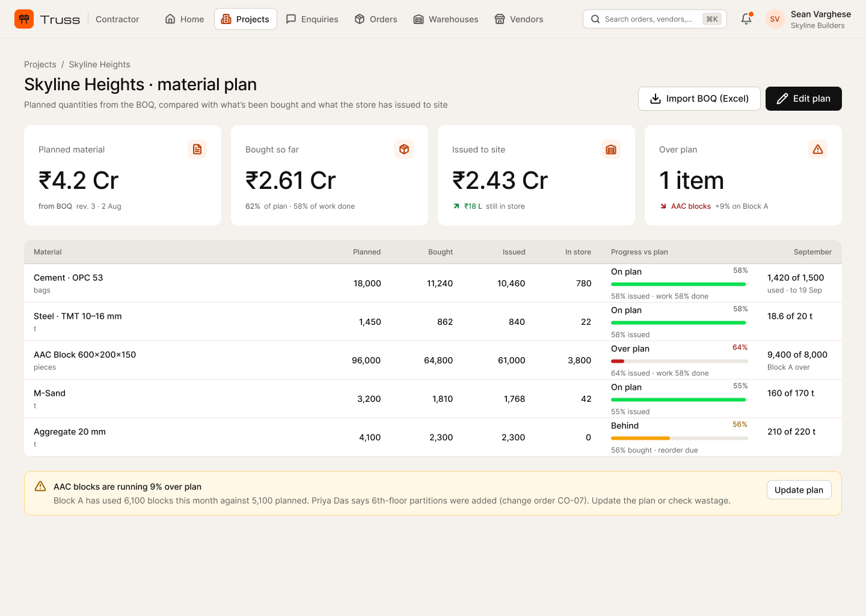Open the Projects tab
The height and width of the screenshot is (616, 866).
(245, 19)
